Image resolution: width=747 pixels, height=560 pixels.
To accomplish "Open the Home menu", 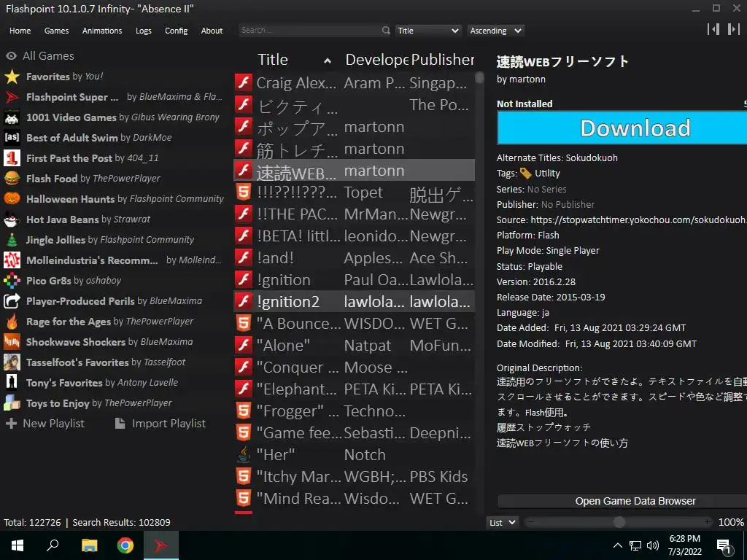I will click(x=20, y=31).
